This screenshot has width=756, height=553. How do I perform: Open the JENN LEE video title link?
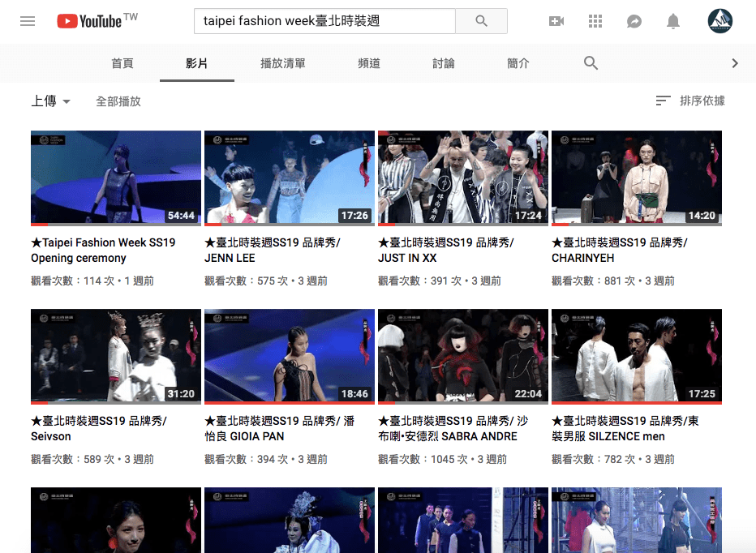pos(273,250)
